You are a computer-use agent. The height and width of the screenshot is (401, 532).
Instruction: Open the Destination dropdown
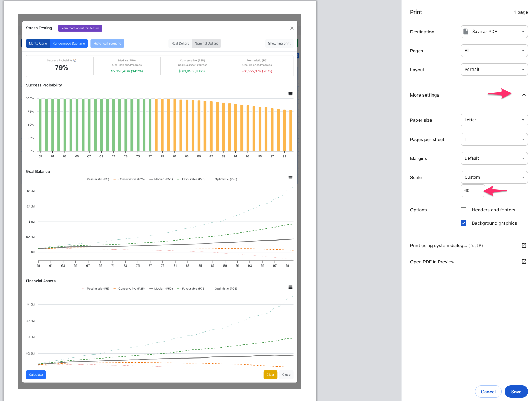click(494, 32)
